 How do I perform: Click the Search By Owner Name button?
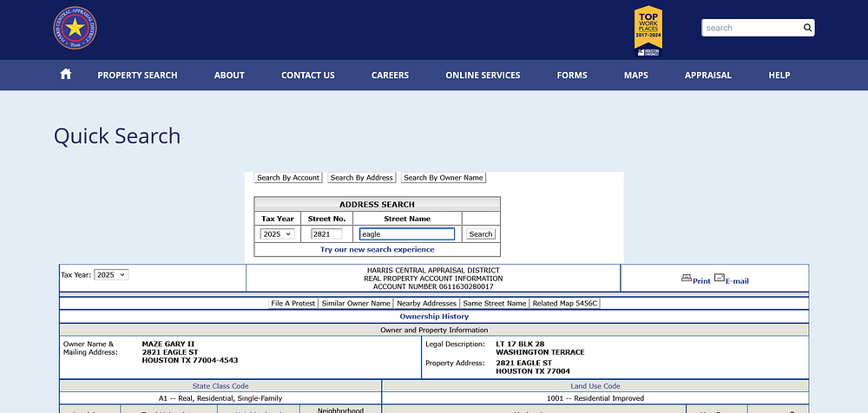444,178
